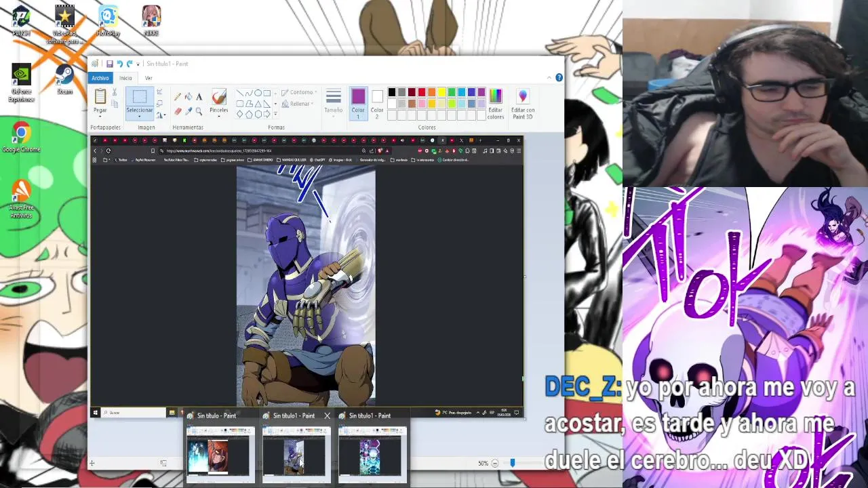Image resolution: width=868 pixels, height=488 pixels.
Task: Open the HoYoPlay desktop icon
Action: point(108,21)
